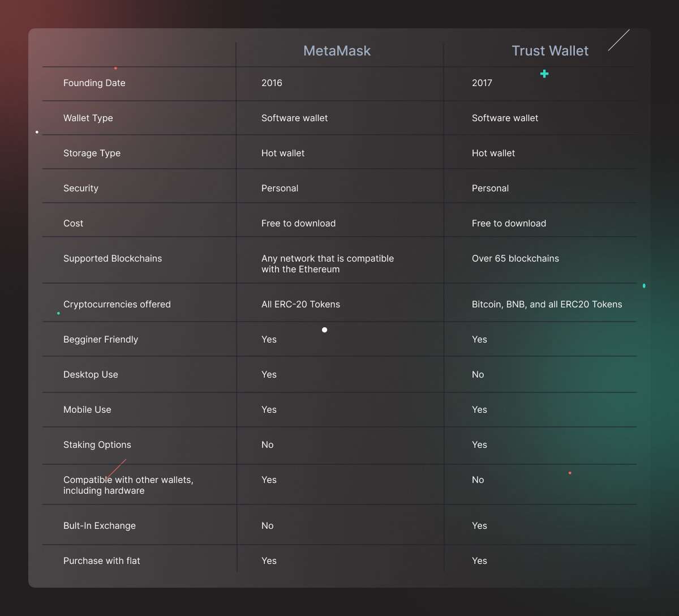Select the Supported Blockchains row label
This screenshot has height=616, width=679.
[113, 258]
